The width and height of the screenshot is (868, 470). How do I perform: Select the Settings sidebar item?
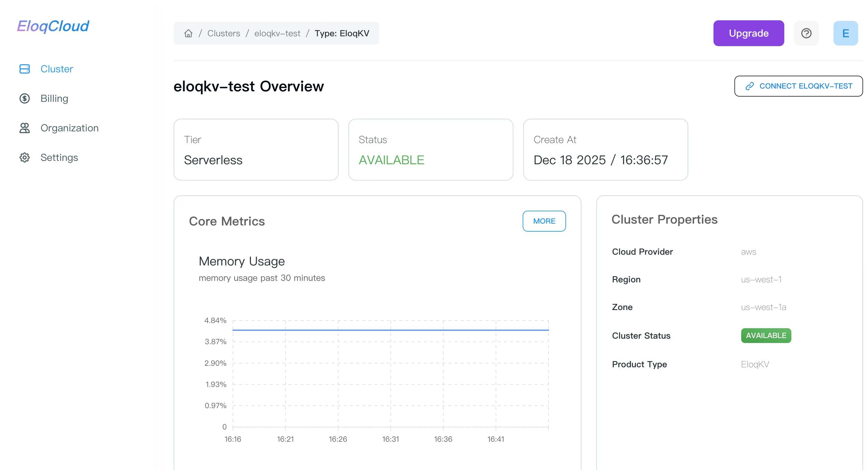(x=59, y=157)
